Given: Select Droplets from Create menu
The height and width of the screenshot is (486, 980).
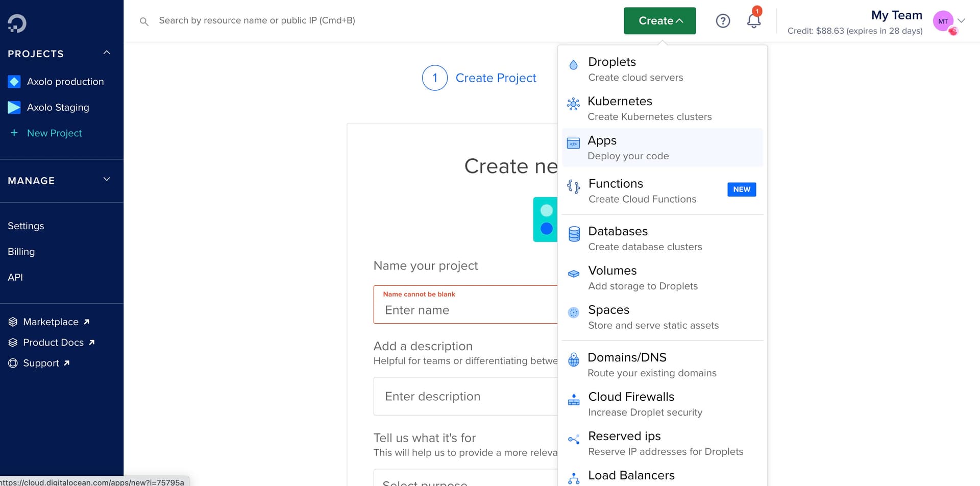Looking at the screenshot, I should point(662,69).
